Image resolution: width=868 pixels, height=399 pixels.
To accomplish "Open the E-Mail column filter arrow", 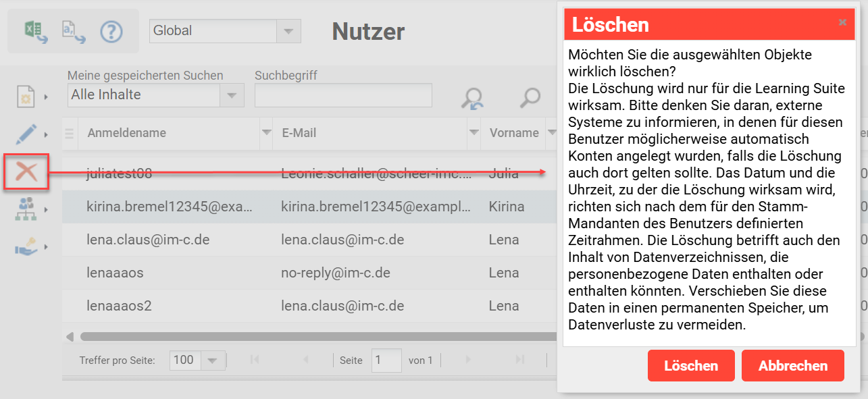I will pyautogui.click(x=474, y=132).
